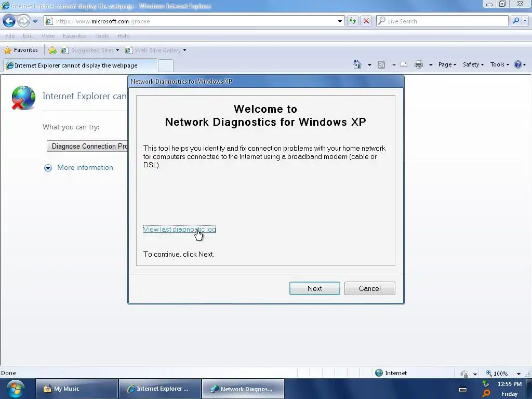The width and height of the screenshot is (532, 399).
Task: Click the Home page icon
Action: pos(357,64)
